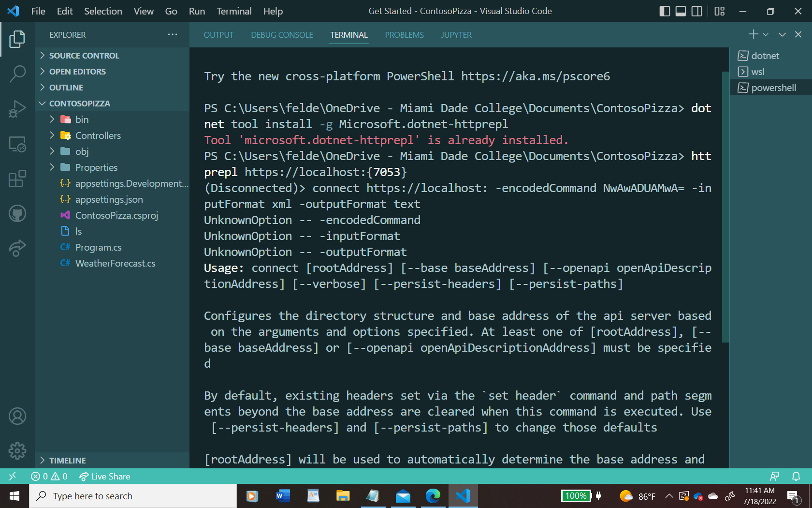The width and height of the screenshot is (812, 508).
Task: Open the View menu
Action: click(x=144, y=11)
